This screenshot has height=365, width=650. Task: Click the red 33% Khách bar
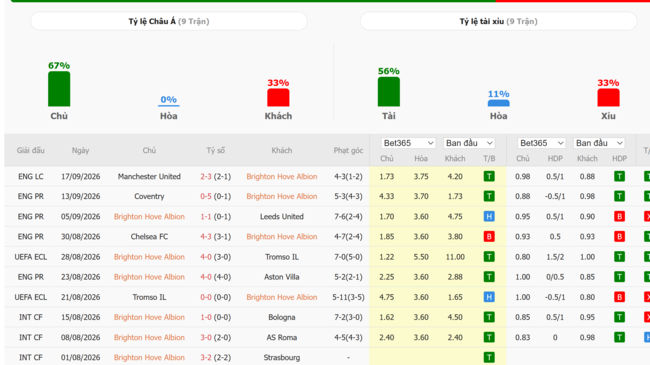click(278, 97)
